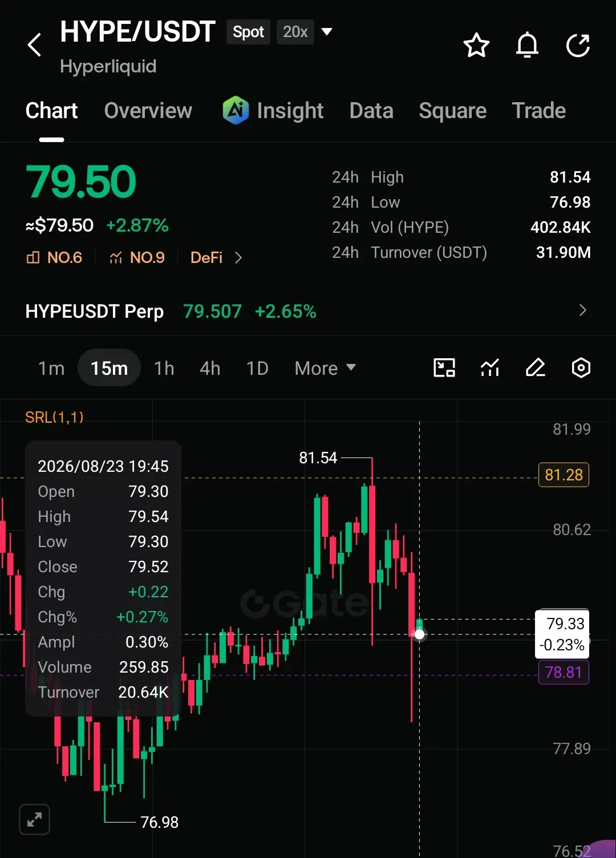616x858 pixels.
Task: Expand the More timeframes dropdown
Action: [325, 369]
